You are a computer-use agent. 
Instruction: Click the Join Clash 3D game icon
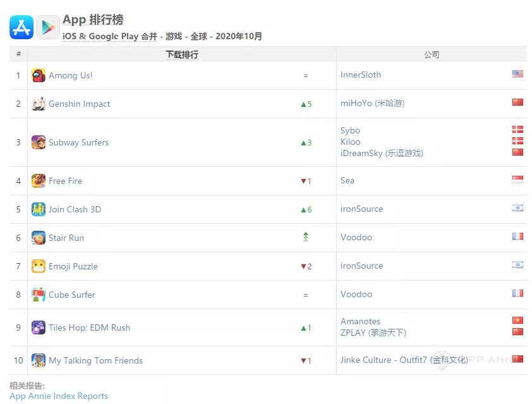[x=39, y=209]
